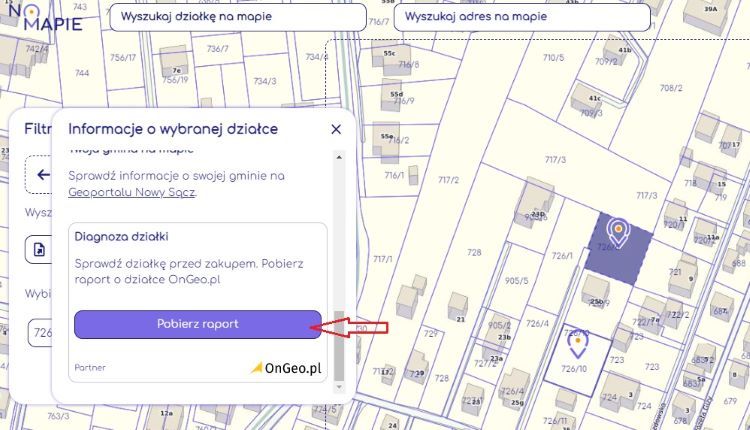Click the Diagnoza działki heading
Viewport: 750px width, 430px height.
[121, 237]
